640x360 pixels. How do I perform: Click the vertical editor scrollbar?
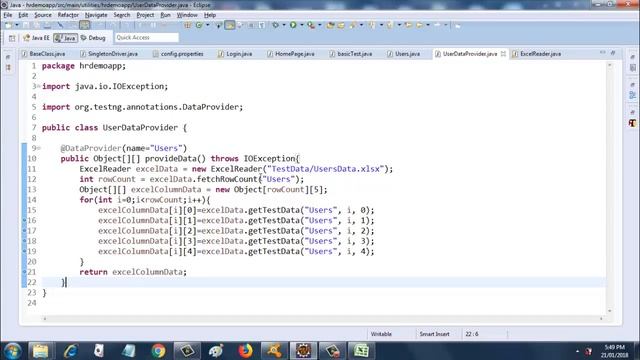click(x=610, y=188)
